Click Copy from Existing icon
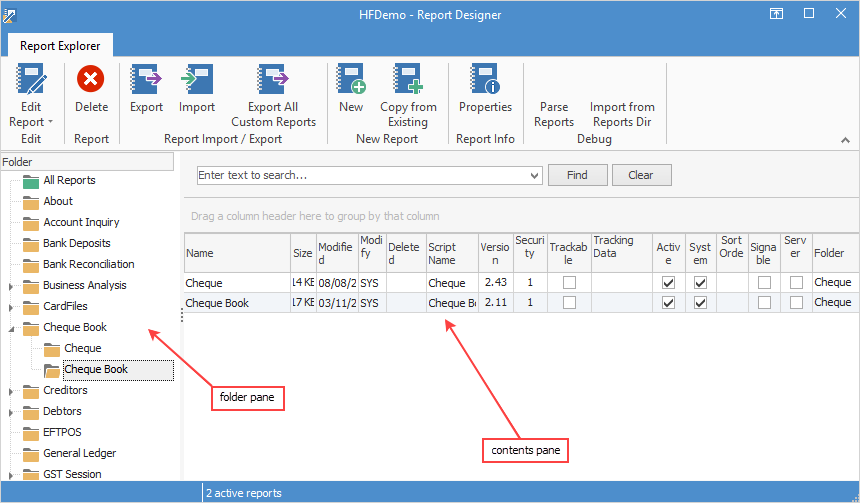860x503 pixels. 408,79
